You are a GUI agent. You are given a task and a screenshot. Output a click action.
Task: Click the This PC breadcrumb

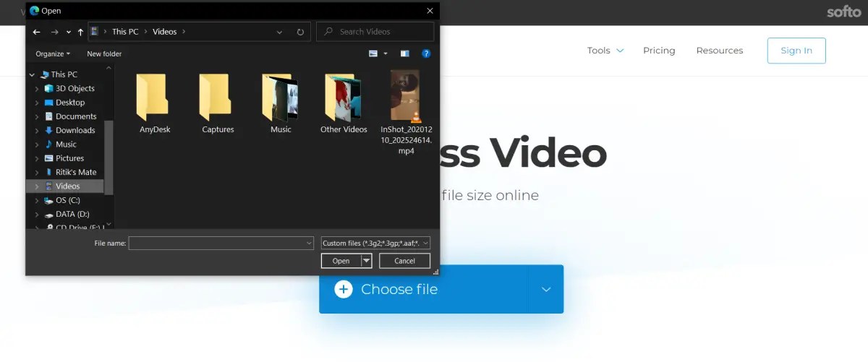[125, 32]
